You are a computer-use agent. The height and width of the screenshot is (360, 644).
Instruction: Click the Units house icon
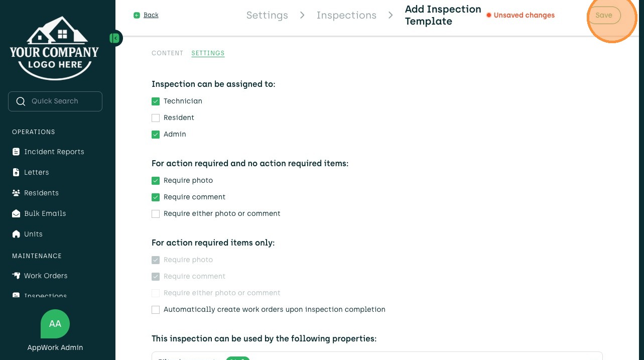pos(16,234)
